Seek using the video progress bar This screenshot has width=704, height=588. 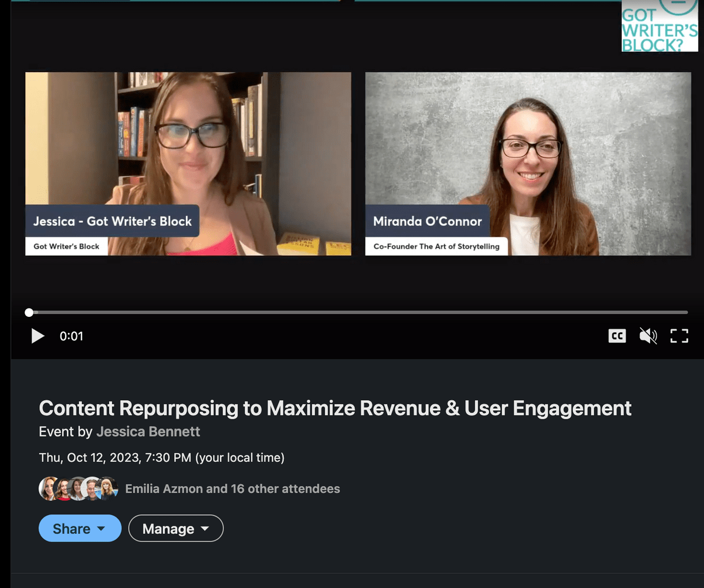coord(358,312)
